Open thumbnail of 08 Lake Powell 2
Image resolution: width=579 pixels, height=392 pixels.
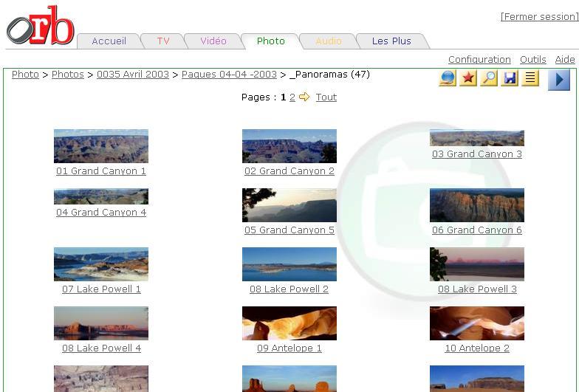tap(289, 264)
